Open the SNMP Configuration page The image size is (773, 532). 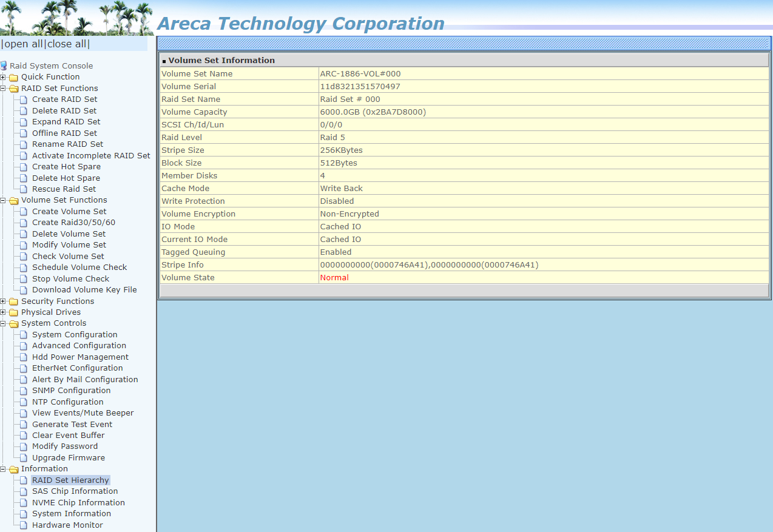coord(71,391)
